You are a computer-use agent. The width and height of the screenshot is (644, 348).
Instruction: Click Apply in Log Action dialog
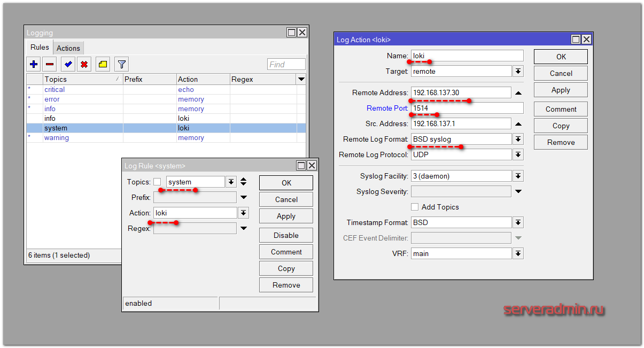pos(561,90)
